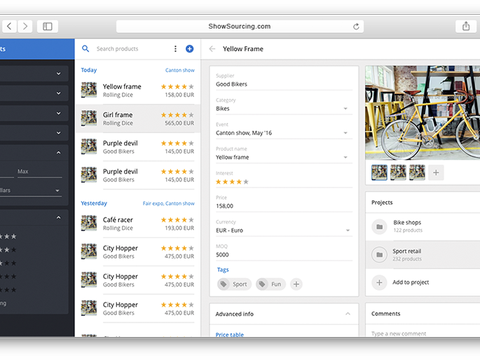Open the three-dot options menu

(175, 49)
